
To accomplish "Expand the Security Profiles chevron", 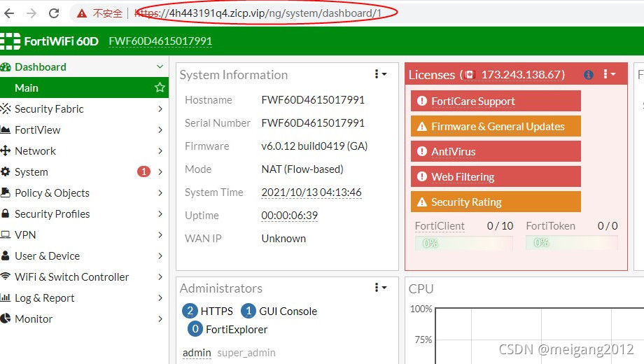I will [x=160, y=213].
